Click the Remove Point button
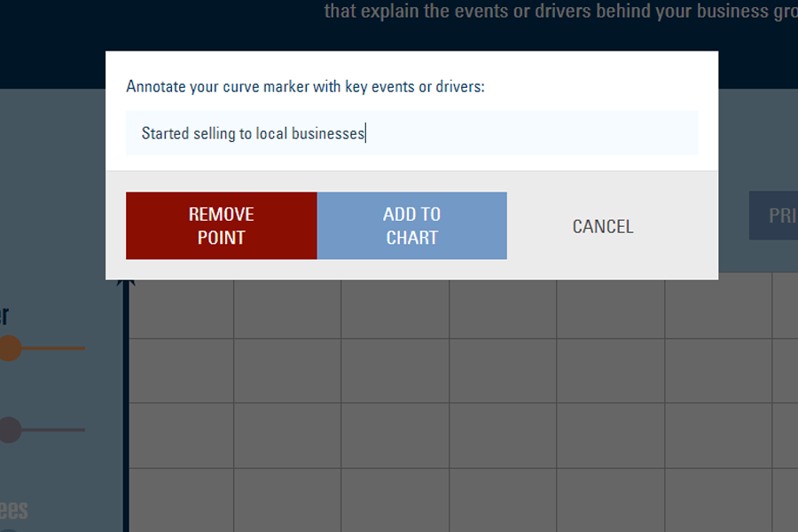 click(x=222, y=225)
